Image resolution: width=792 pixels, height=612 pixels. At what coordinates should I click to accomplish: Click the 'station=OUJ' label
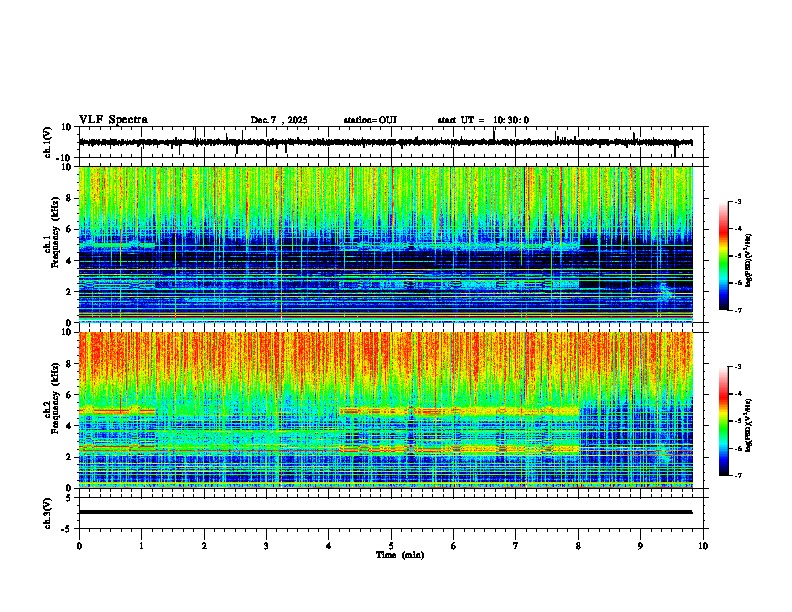(370, 120)
